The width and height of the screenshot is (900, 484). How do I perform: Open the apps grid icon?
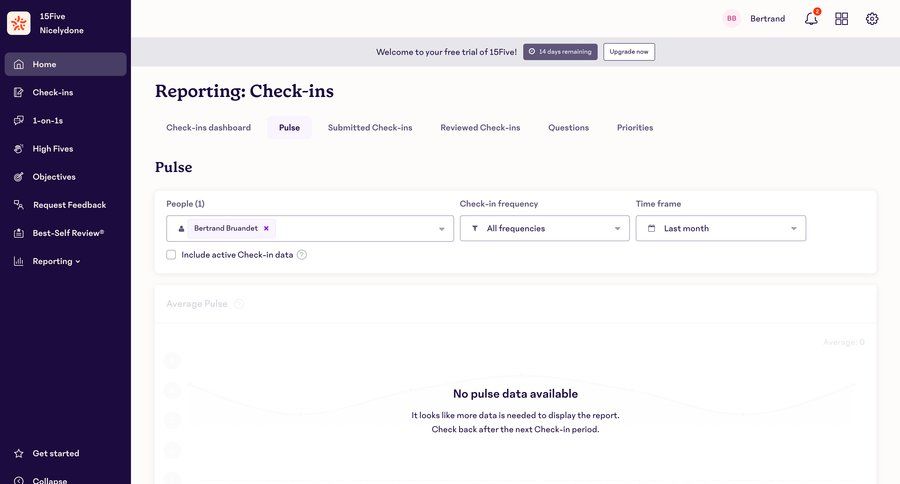[842, 19]
